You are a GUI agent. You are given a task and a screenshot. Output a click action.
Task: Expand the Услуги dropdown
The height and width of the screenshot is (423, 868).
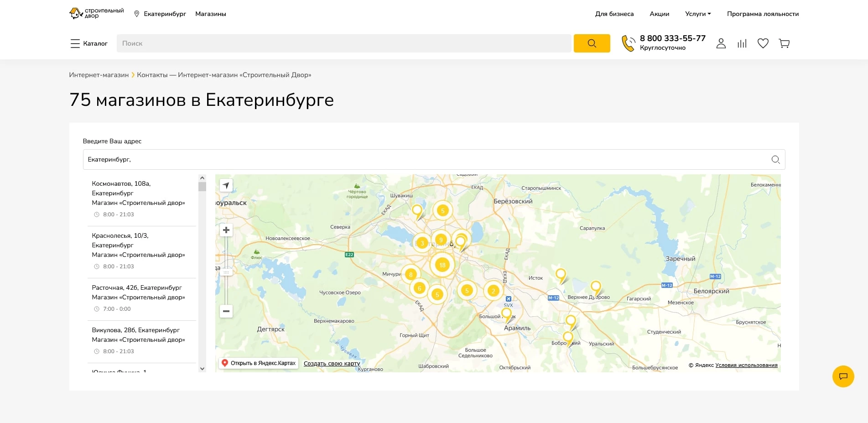(696, 14)
